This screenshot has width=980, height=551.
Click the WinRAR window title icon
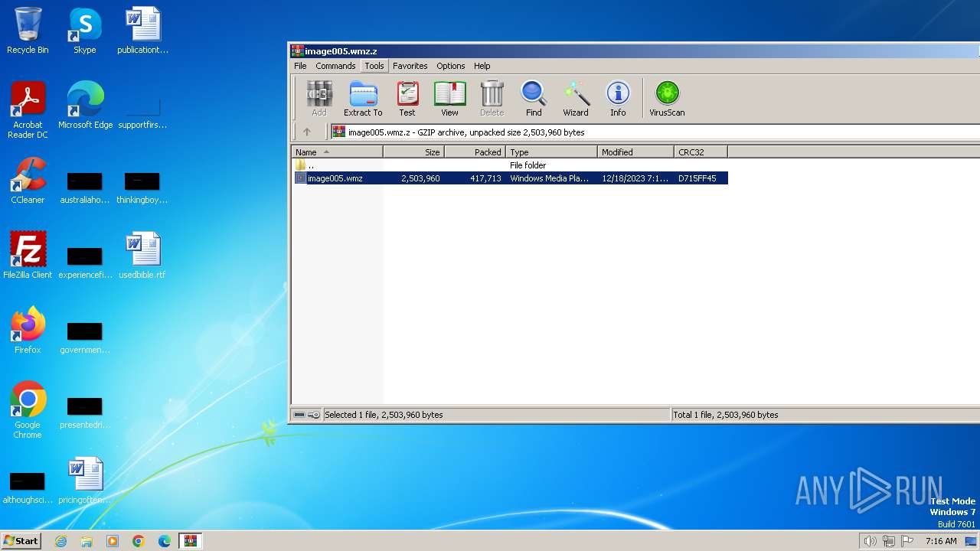[x=298, y=51]
